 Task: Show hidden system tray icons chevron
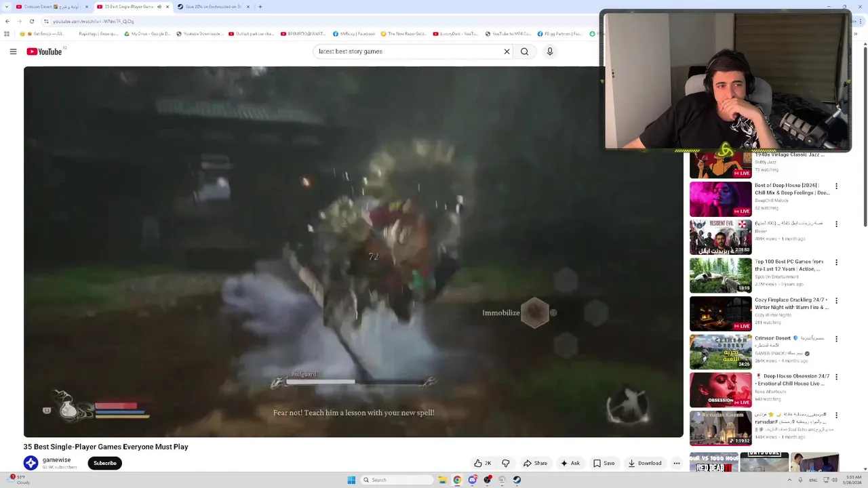tap(790, 480)
